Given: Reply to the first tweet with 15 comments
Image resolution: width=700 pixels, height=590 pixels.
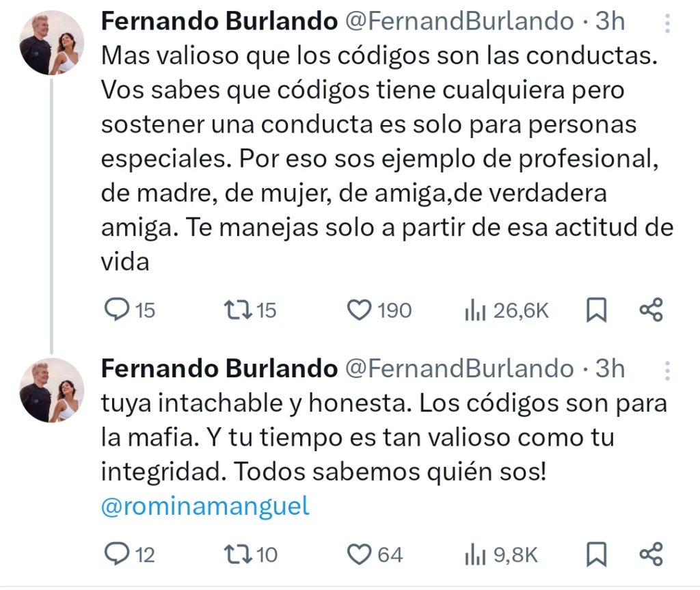Looking at the screenshot, I should click(x=117, y=310).
